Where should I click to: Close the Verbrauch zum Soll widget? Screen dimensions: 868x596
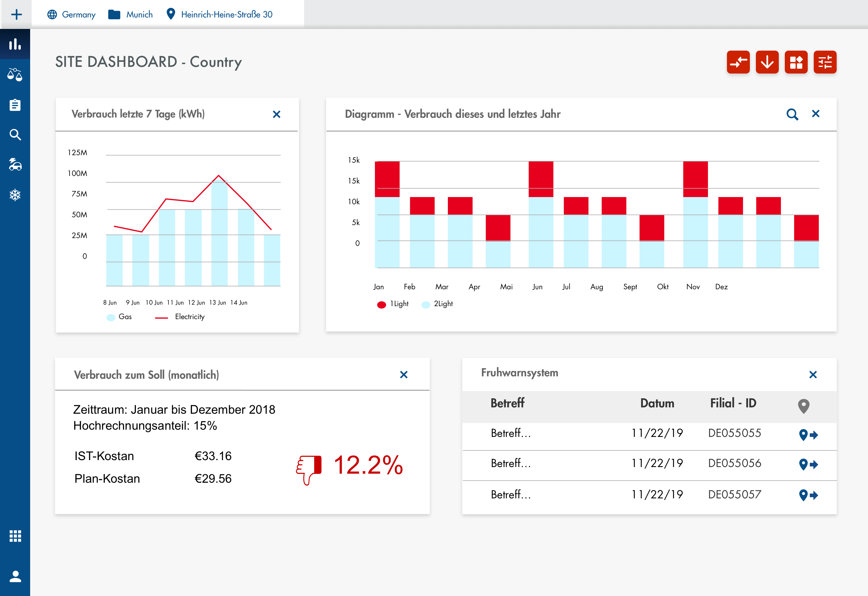[x=404, y=375]
